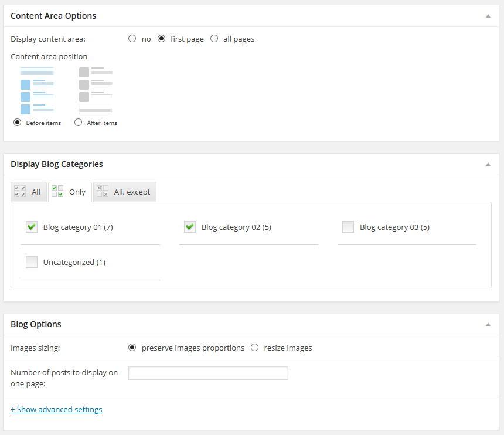Click the checkmark grid icon on All tab
Image resolution: width=504 pixels, height=435 pixels.
[20, 192]
